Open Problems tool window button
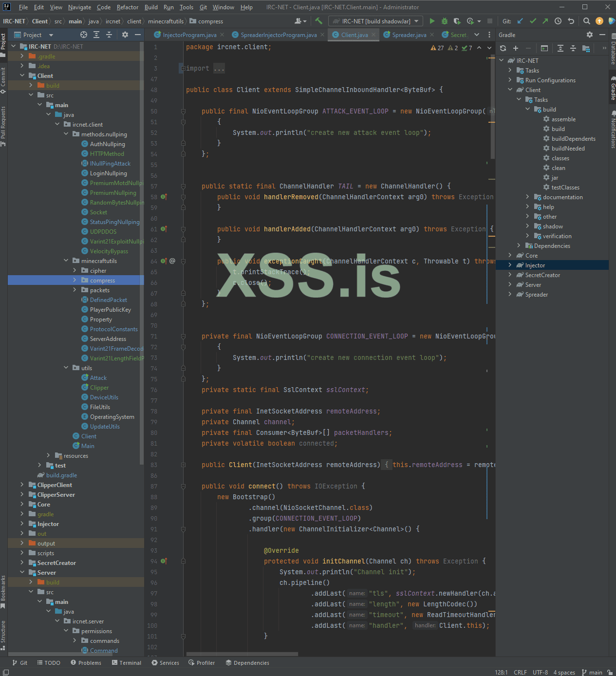This screenshot has height=676, width=616. [x=86, y=663]
